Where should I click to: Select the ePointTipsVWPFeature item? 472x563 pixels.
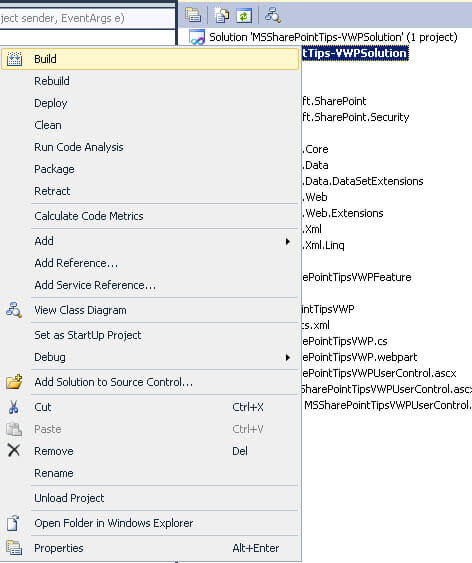pos(356,277)
